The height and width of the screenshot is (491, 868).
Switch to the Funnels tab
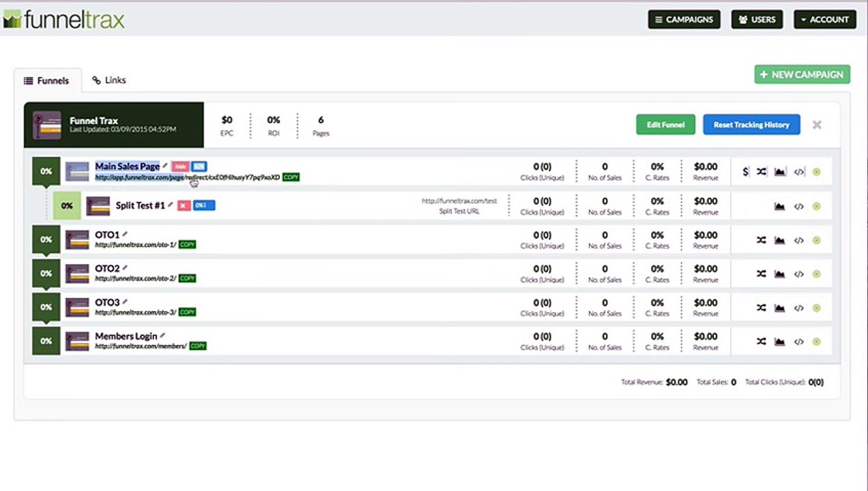tap(47, 80)
